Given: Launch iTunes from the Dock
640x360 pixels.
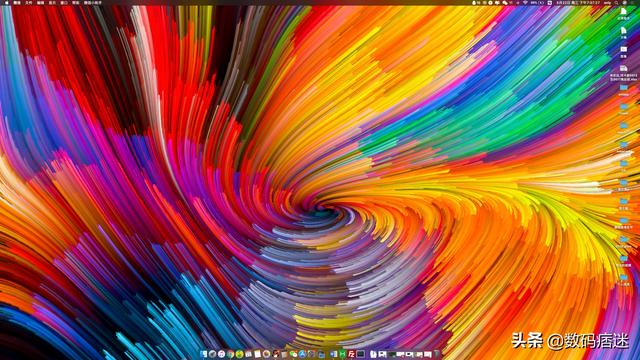Looking at the screenshot, I should pyautogui.click(x=221, y=354).
